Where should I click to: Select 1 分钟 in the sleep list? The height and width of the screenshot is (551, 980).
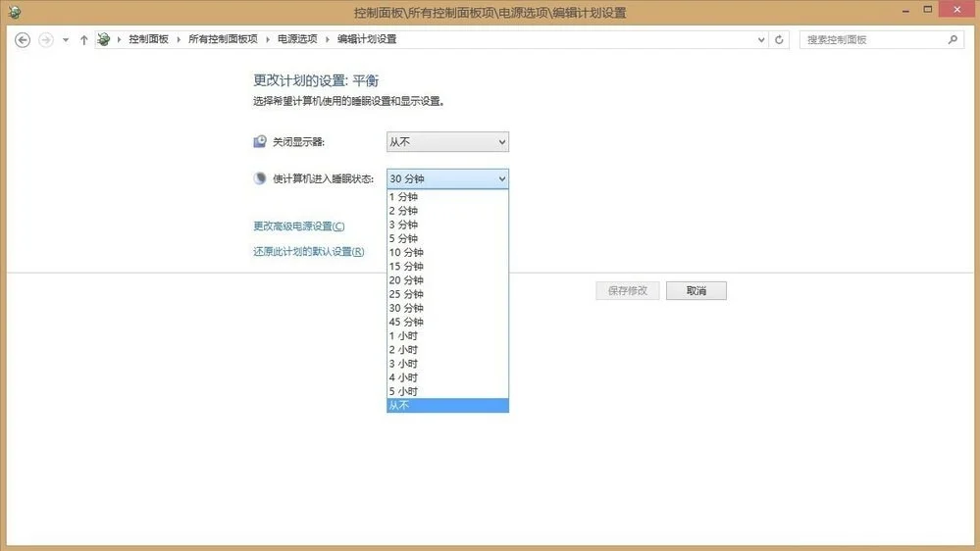(447, 197)
